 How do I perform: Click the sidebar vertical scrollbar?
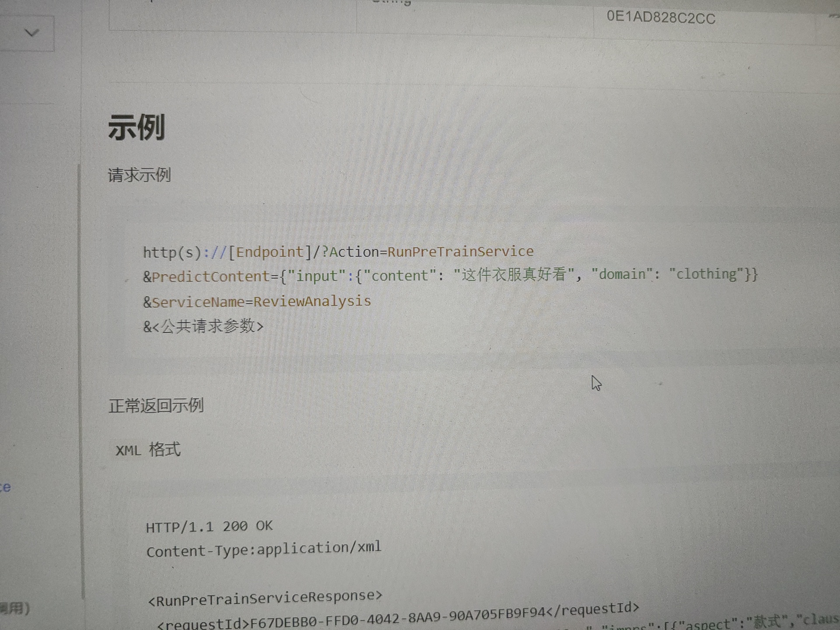80,381
